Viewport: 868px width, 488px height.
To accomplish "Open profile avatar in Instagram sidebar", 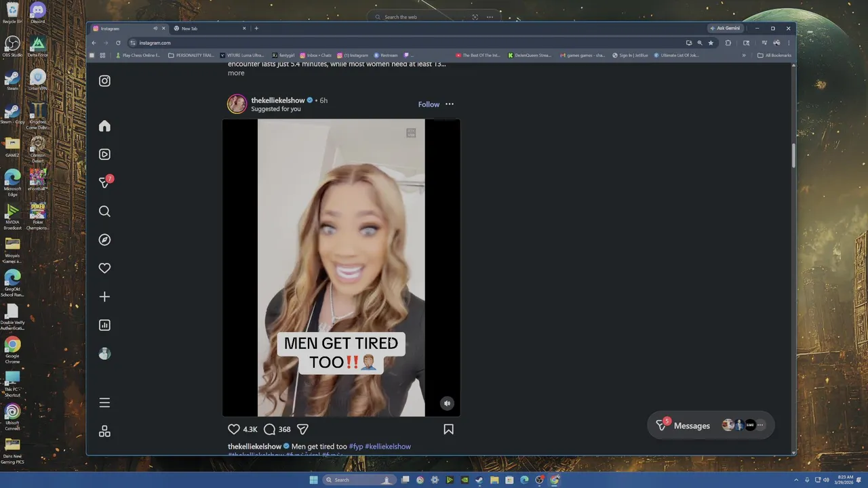I will pyautogui.click(x=104, y=354).
